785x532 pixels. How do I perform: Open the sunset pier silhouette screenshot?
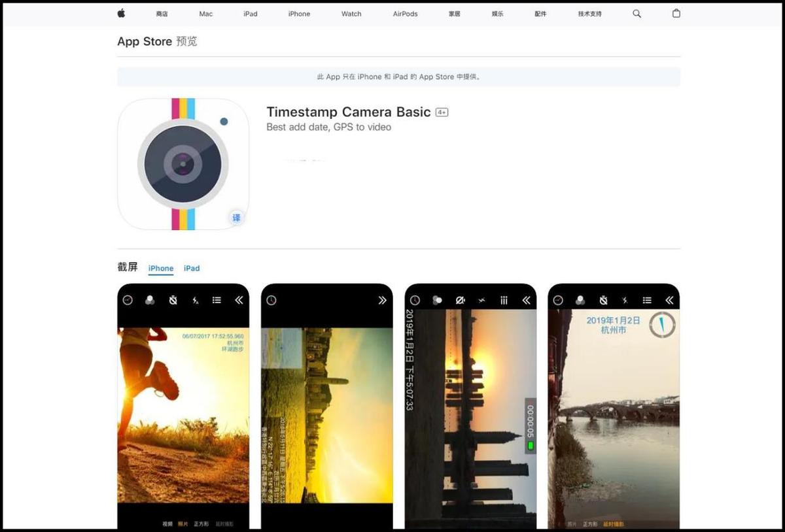point(470,405)
